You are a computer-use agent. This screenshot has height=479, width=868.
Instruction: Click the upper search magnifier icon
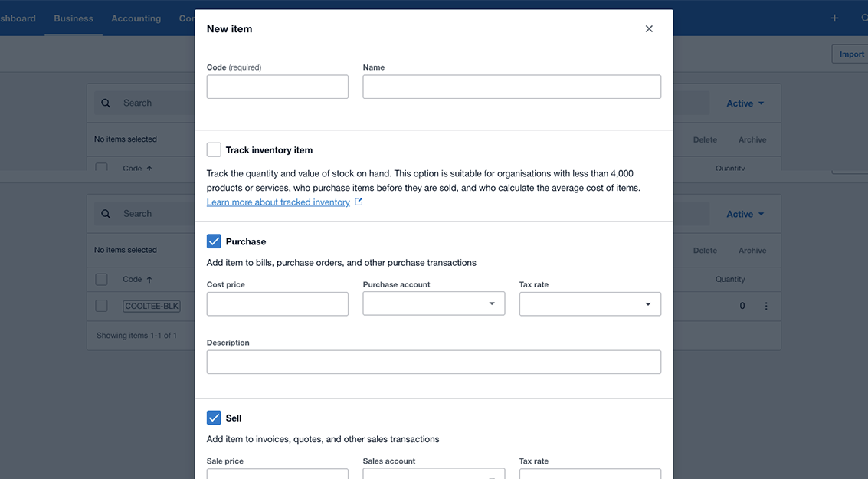click(106, 103)
